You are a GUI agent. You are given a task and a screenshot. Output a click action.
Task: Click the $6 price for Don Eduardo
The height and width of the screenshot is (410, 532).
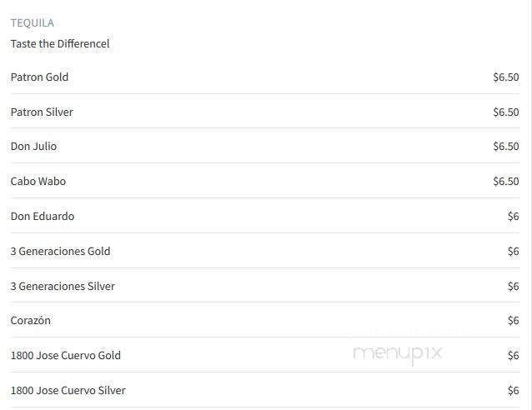point(514,216)
